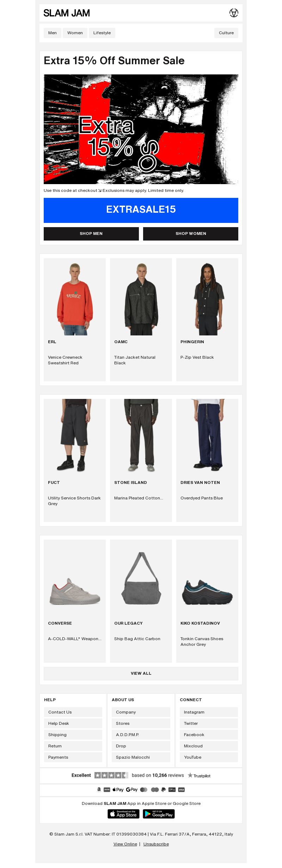Click the Trustpilot logo

tap(199, 776)
